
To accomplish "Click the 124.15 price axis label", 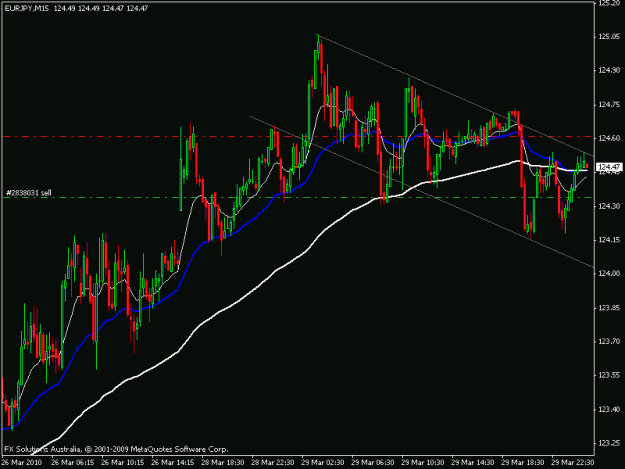I will click(609, 240).
